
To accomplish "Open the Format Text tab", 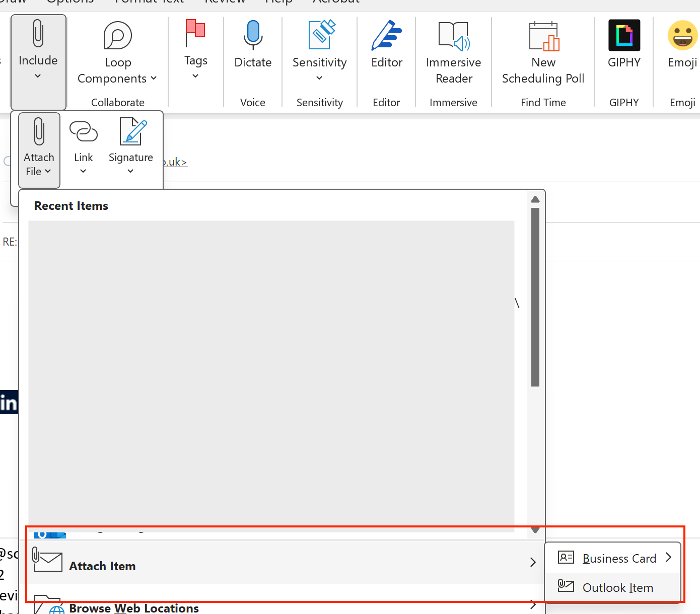I will pyautogui.click(x=149, y=3).
